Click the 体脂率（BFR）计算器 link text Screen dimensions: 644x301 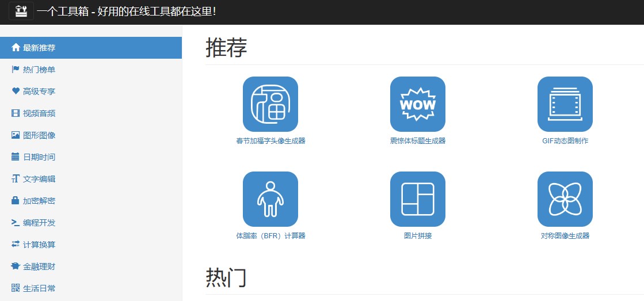point(270,236)
